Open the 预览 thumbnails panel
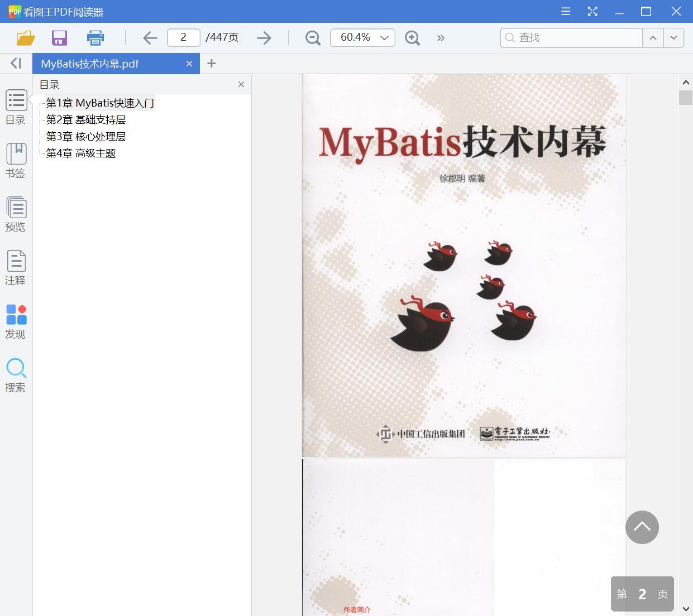This screenshot has height=616, width=693. click(16, 214)
